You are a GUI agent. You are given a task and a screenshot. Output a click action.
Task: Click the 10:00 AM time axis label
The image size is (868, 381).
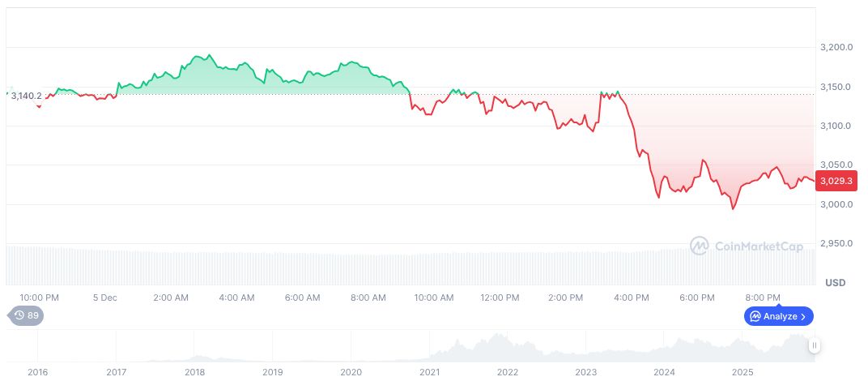point(434,298)
